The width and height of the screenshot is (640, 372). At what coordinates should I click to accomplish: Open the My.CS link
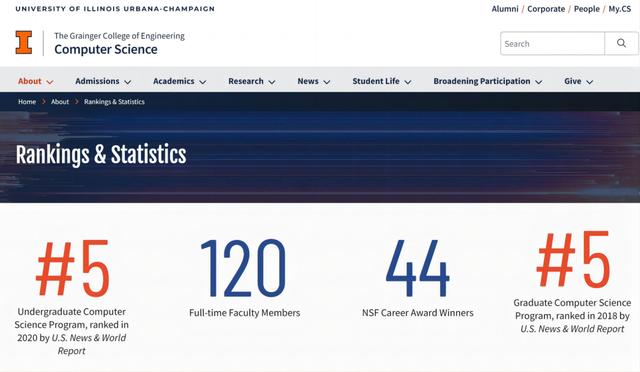[x=620, y=9]
